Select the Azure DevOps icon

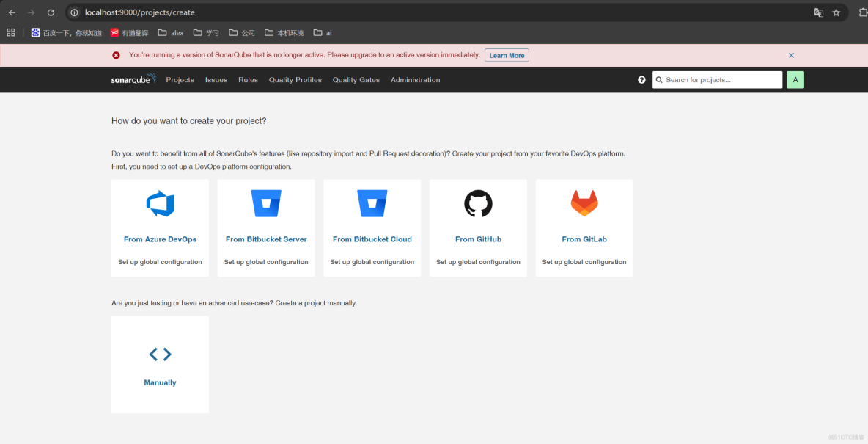point(160,203)
